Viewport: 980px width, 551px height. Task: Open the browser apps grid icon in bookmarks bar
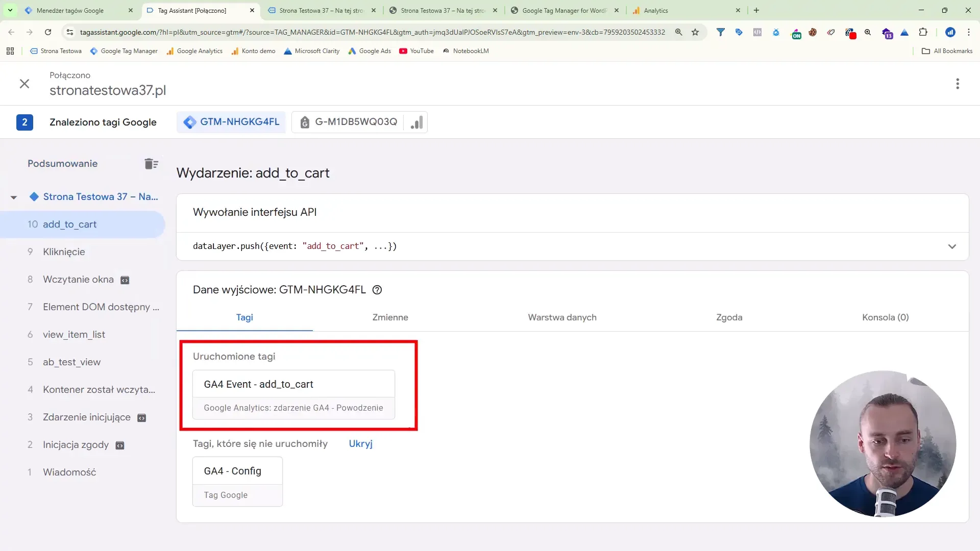pos(10,51)
